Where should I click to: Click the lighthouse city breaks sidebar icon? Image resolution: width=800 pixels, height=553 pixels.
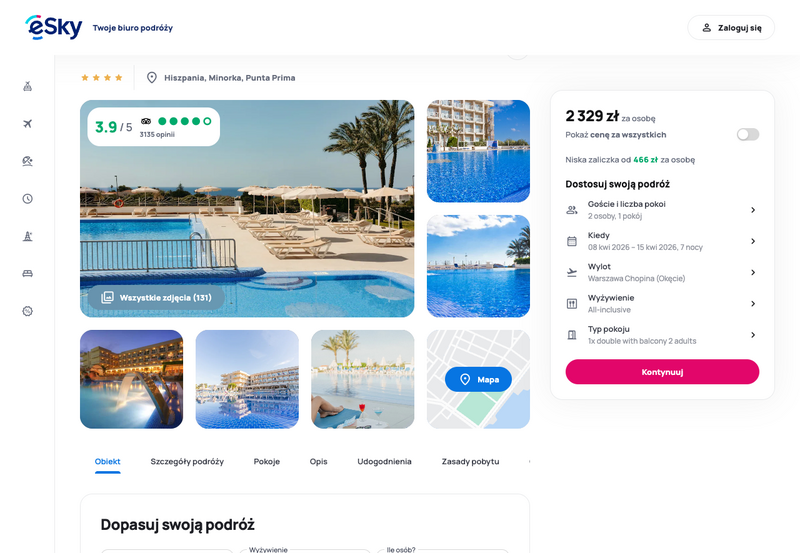[x=28, y=236]
